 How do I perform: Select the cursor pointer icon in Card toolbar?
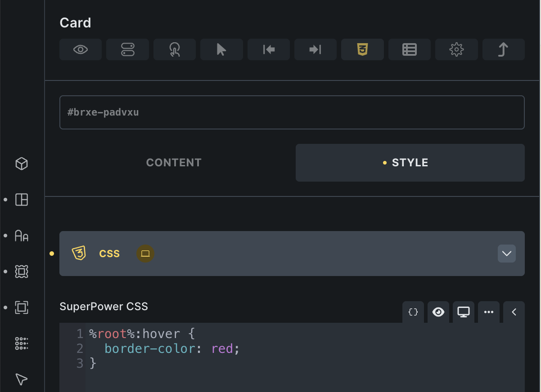tap(221, 49)
